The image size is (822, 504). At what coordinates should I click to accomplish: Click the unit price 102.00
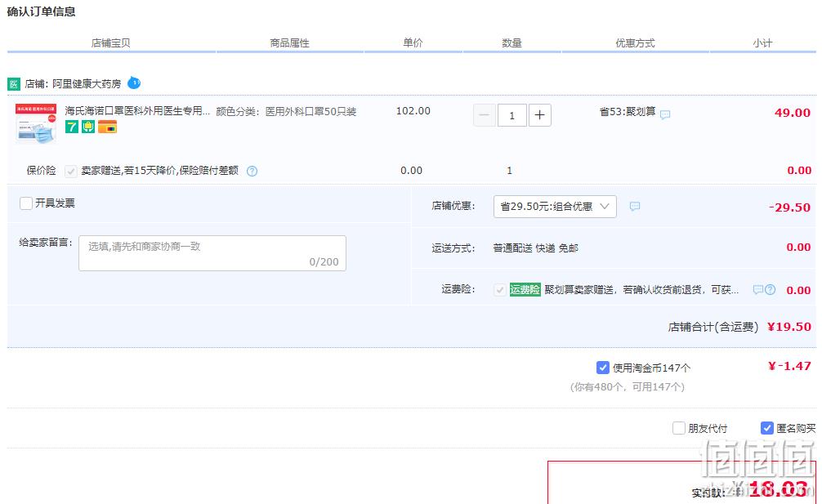tap(413, 111)
